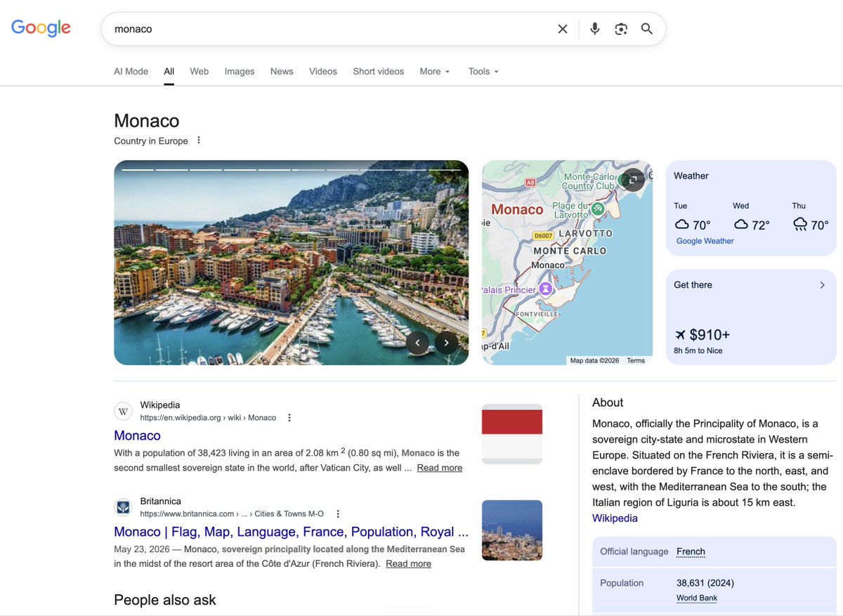843x616 pixels.
Task: Show previous Monaco photo
Action: (417, 343)
